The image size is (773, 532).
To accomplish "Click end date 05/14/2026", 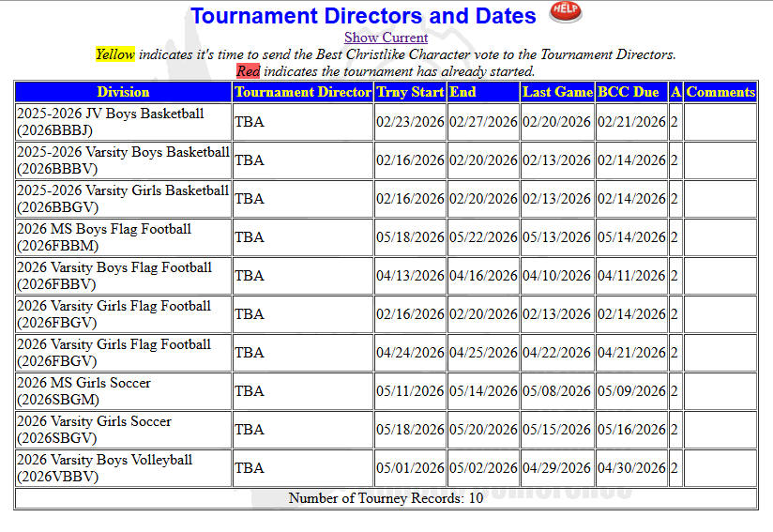I will [483, 391].
